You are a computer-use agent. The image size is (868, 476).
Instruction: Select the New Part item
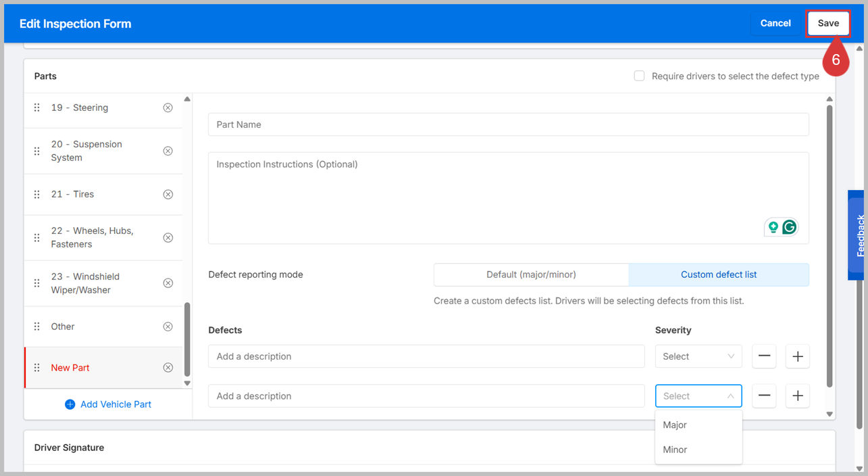(103, 368)
